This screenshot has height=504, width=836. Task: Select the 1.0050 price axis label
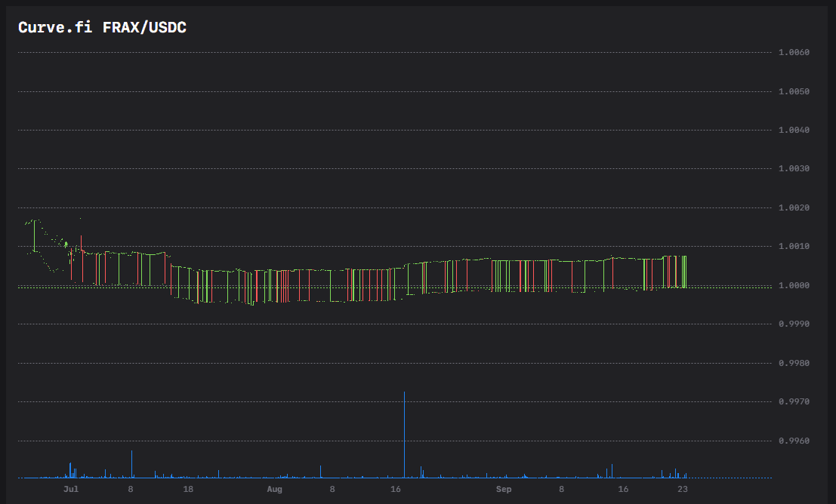point(794,91)
